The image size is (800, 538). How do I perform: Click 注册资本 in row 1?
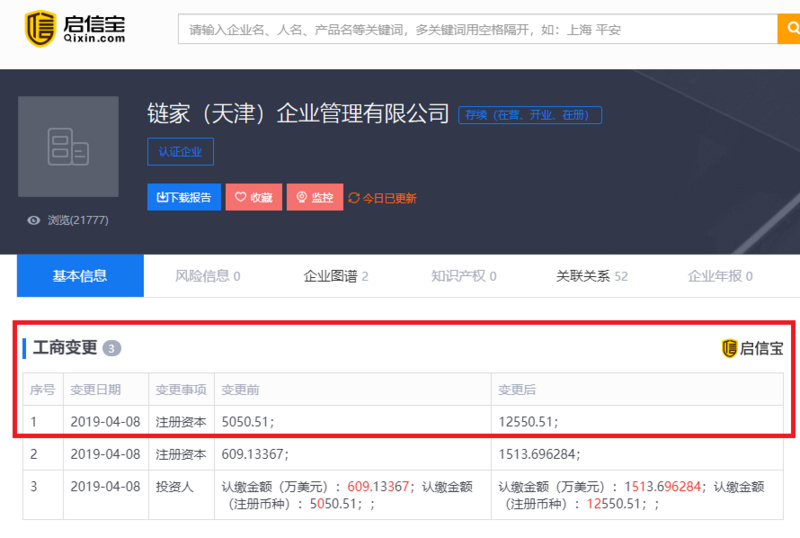181,422
